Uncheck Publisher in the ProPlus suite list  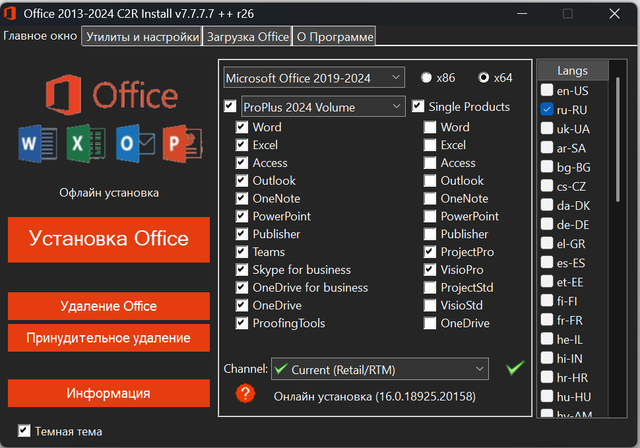pyautogui.click(x=242, y=234)
